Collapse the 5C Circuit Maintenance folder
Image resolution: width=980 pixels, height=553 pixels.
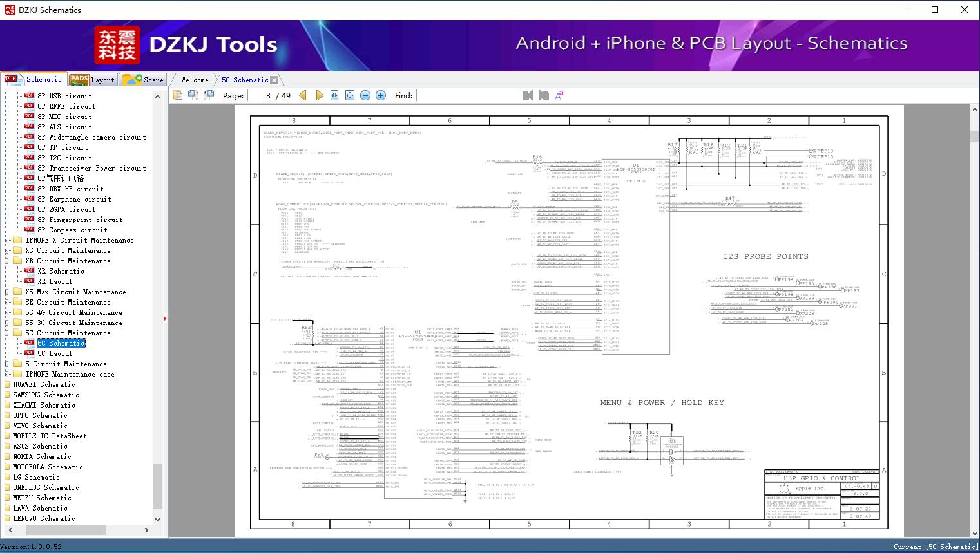point(7,333)
